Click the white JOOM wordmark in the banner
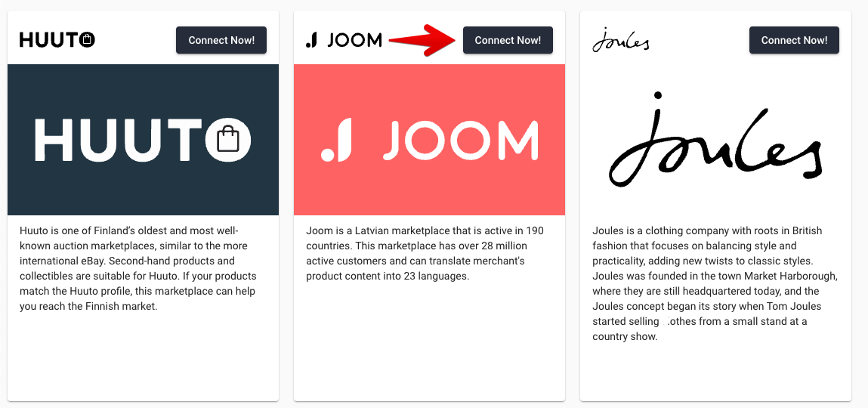This screenshot has height=408, width=868. pos(459,140)
